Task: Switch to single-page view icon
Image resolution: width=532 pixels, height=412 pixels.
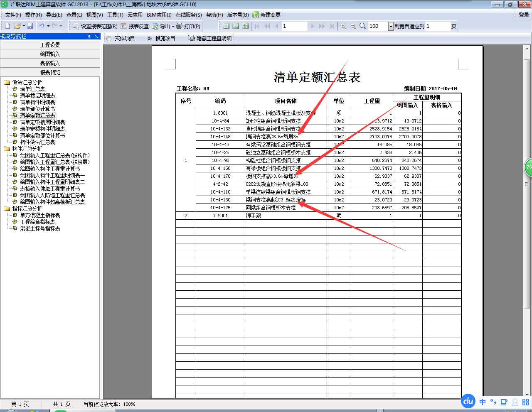Action: point(226,26)
